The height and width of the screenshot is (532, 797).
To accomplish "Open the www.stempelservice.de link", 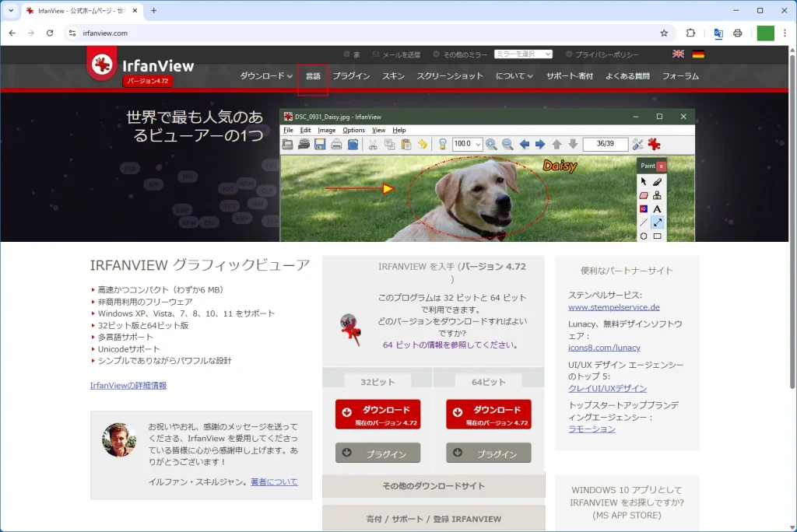I will pyautogui.click(x=613, y=307).
